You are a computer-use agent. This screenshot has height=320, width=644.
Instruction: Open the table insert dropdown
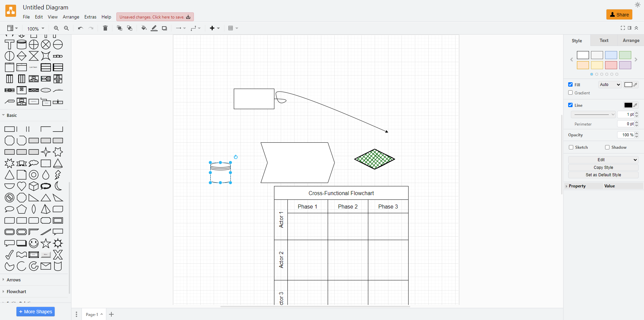[x=233, y=28]
